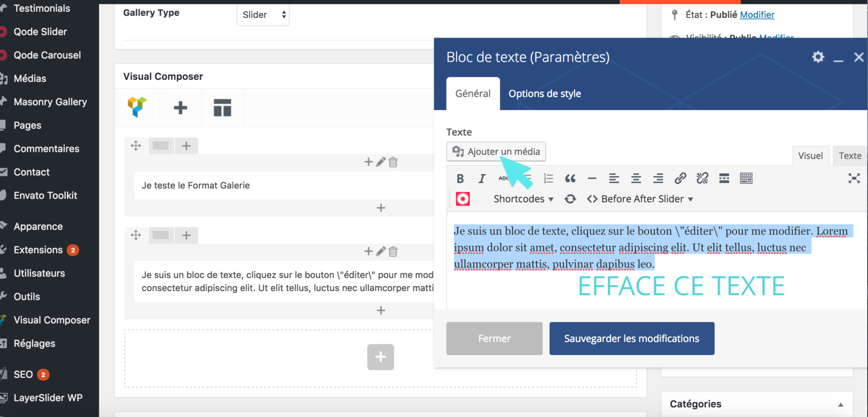Open the Gallery Type Slider dropdown
This screenshot has width=868, height=417.
263,15
